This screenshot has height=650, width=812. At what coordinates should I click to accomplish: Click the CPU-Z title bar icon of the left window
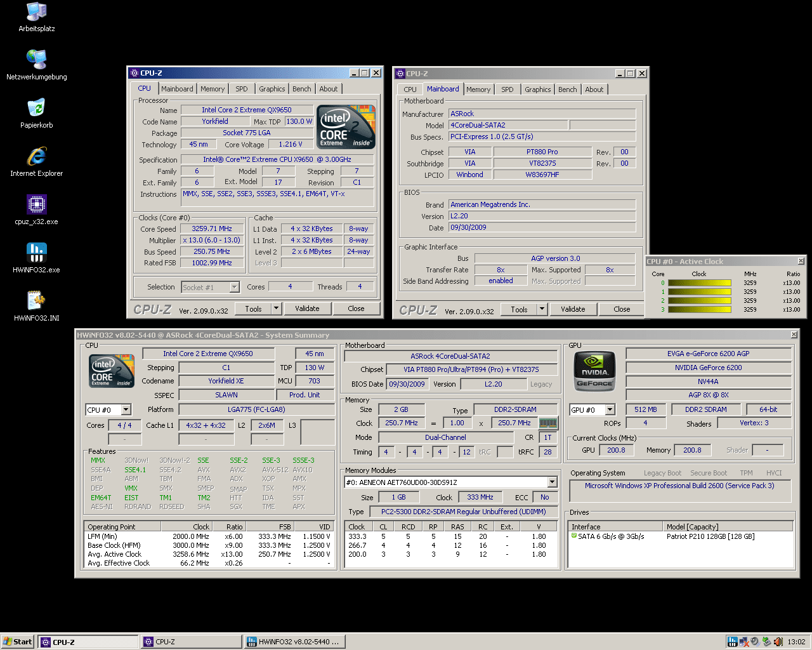[x=134, y=73]
